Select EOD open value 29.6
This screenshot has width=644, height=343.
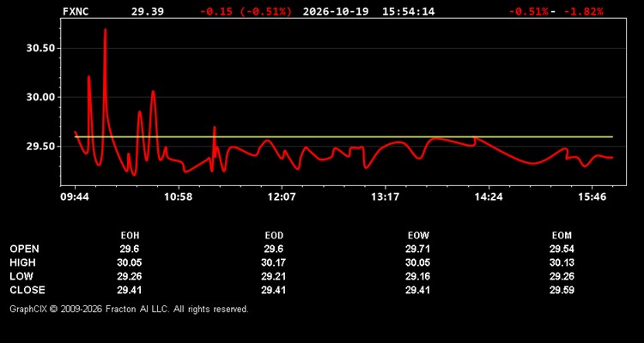coord(274,249)
